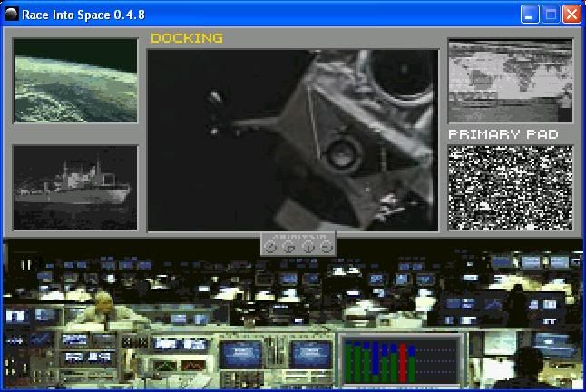Click the third gauge dial from the left
This screenshot has width=586, height=392.
(308, 247)
